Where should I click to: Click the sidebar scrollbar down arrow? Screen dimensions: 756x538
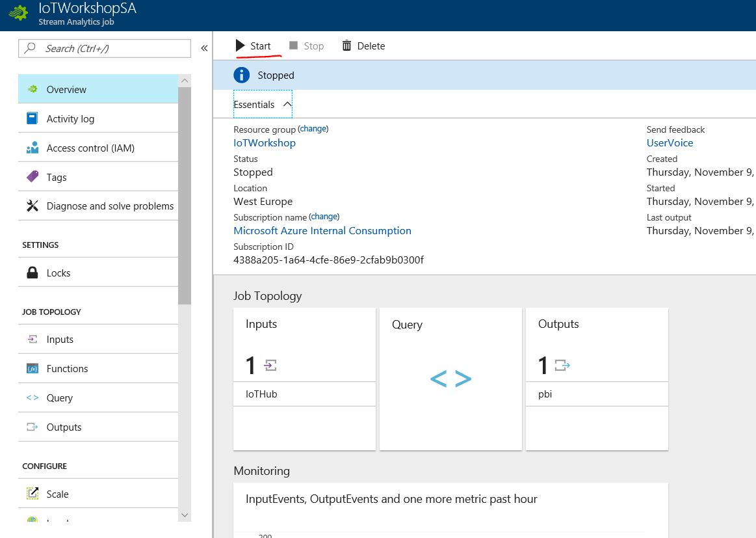185,515
